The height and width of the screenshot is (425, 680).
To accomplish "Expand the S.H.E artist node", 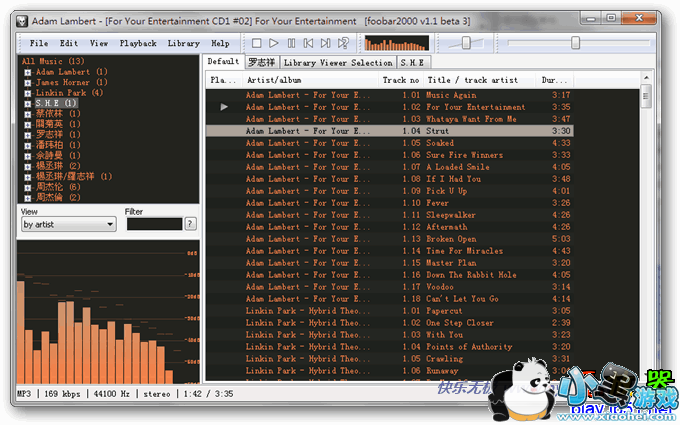I will pyautogui.click(x=28, y=103).
